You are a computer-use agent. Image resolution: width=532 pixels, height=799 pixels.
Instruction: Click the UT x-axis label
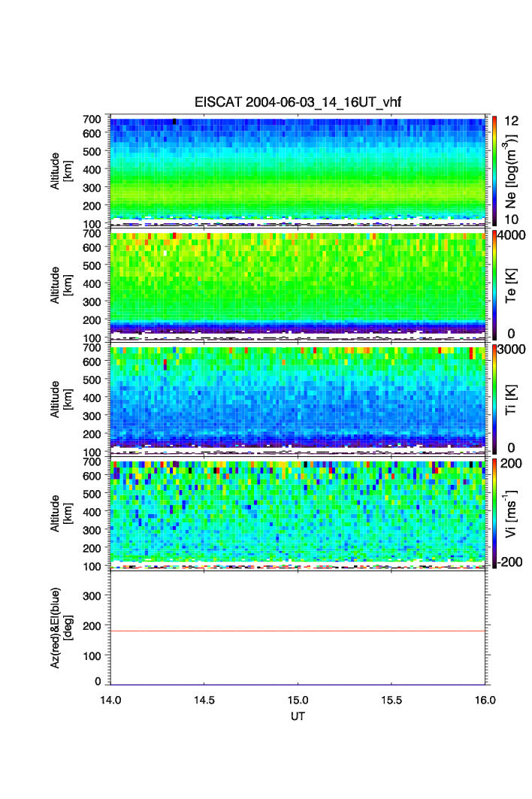(298, 716)
